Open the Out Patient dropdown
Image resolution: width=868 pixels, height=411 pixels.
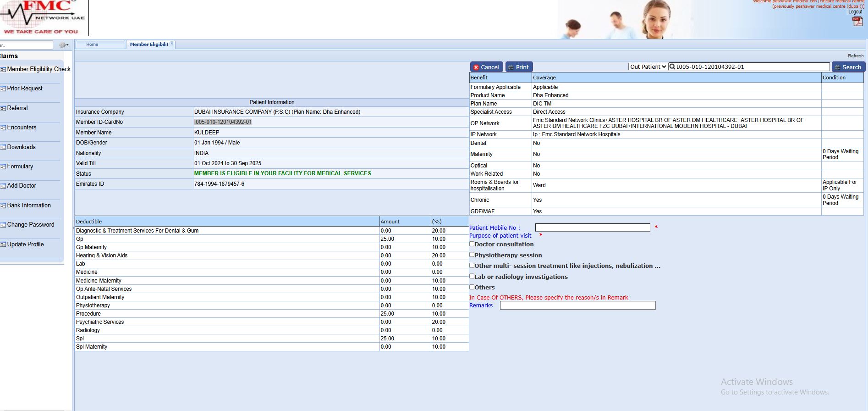click(x=648, y=67)
